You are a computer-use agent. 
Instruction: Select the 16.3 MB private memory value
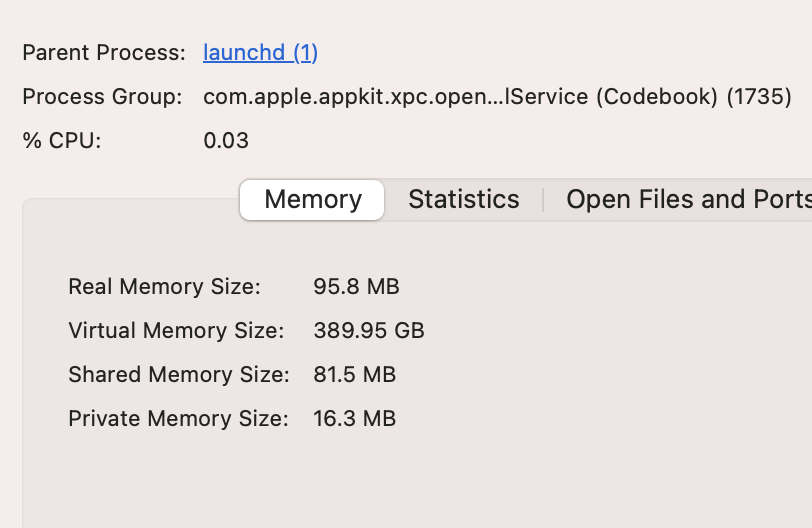pyautogui.click(x=355, y=419)
